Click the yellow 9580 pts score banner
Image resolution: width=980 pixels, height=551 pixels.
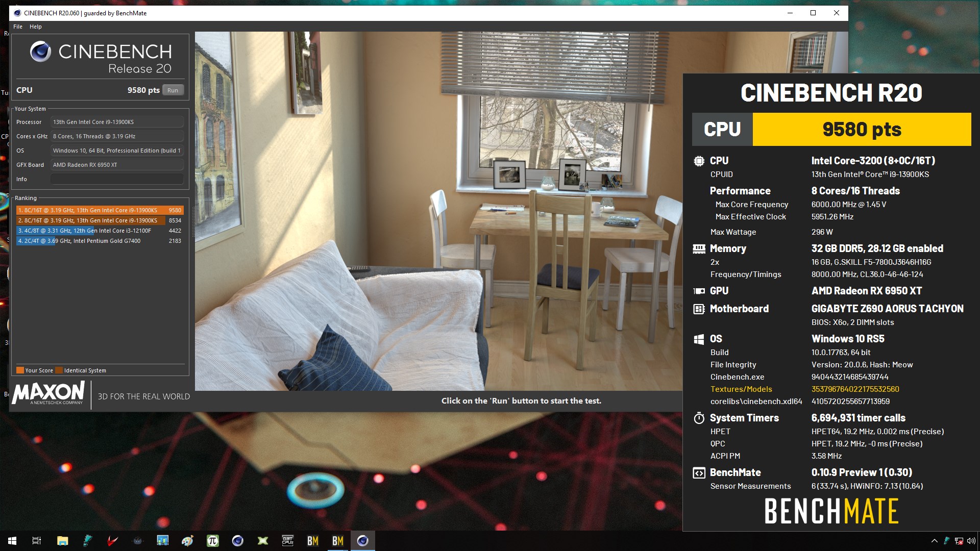[862, 130]
